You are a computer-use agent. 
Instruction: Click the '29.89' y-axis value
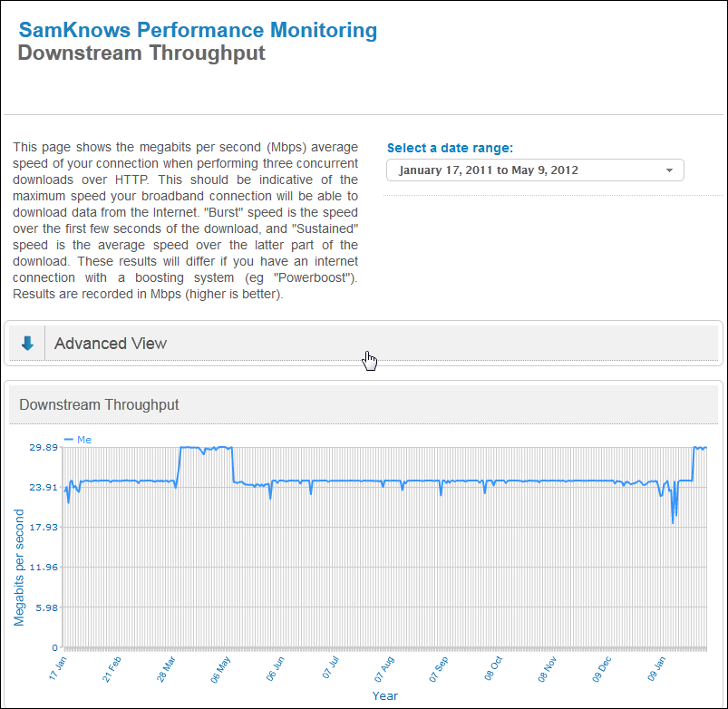[44, 447]
